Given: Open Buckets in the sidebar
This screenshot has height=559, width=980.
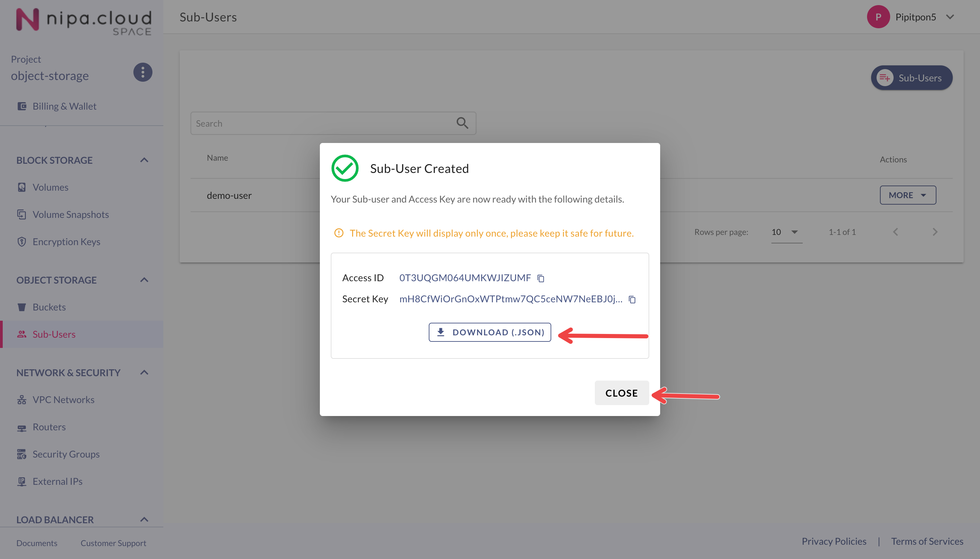Looking at the screenshot, I should (49, 307).
